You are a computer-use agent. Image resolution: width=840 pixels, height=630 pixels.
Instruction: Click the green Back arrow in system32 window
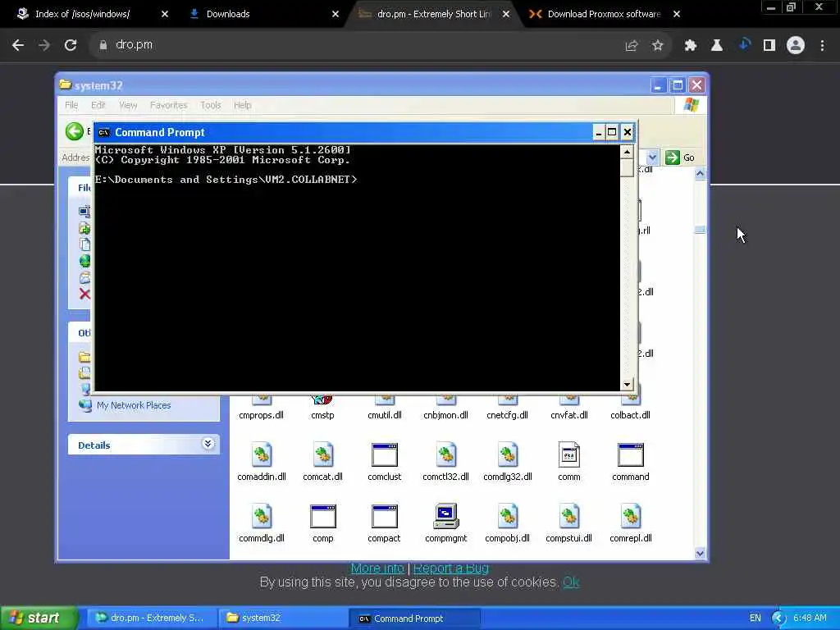(75, 131)
